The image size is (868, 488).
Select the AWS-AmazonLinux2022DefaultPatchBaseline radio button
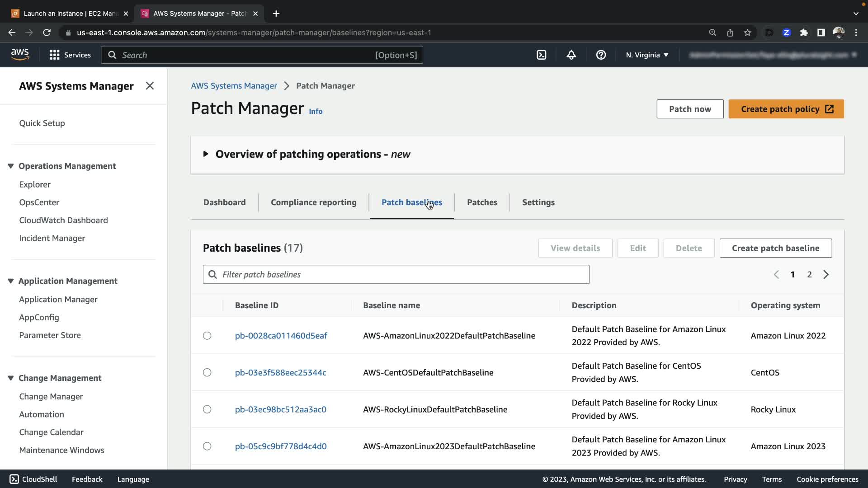point(207,336)
